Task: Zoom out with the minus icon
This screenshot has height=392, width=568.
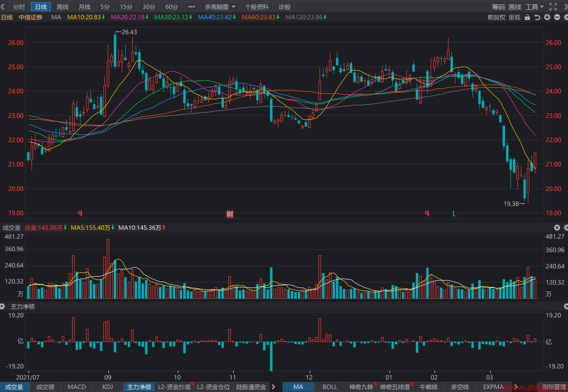Action: tap(557, 17)
